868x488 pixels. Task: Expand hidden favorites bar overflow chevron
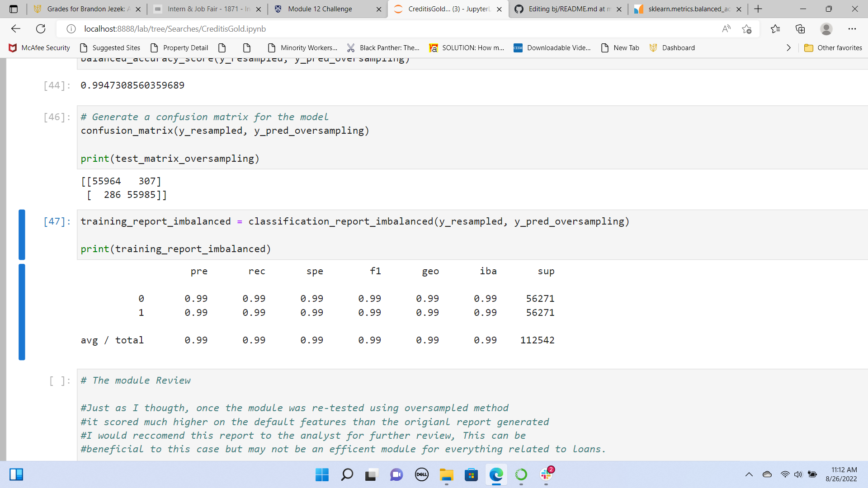click(x=788, y=48)
